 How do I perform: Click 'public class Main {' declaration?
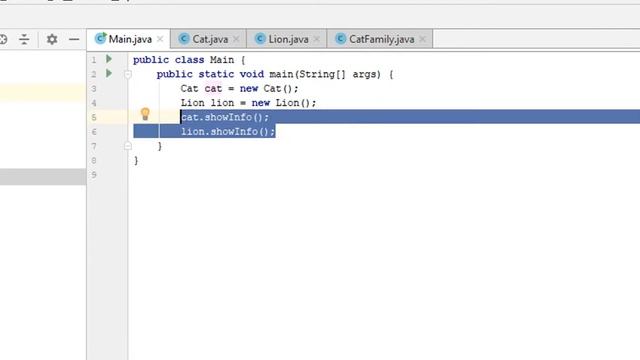click(189, 60)
